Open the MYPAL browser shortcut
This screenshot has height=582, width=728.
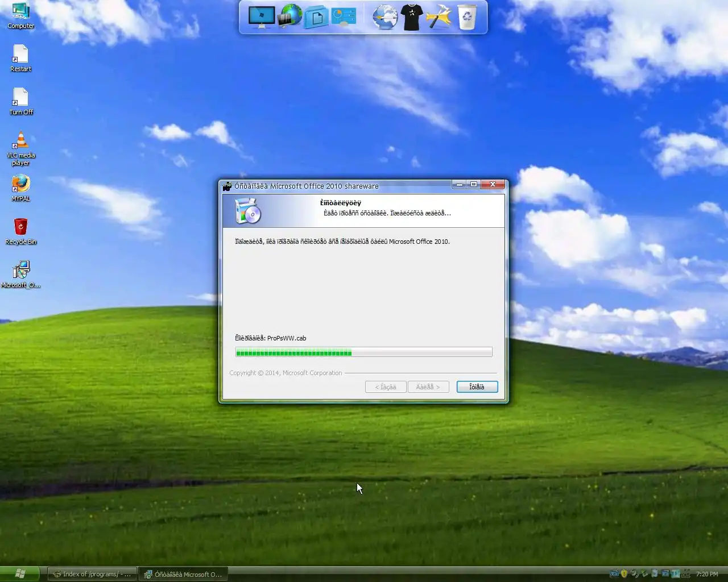click(x=20, y=188)
